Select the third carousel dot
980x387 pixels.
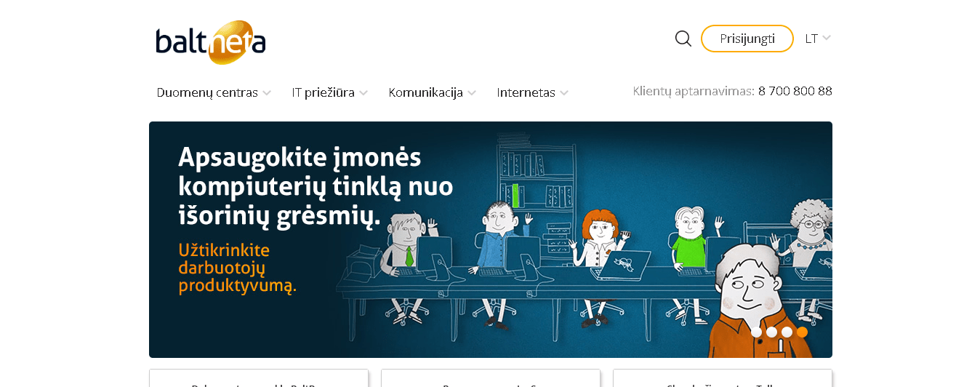click(x=787, y=332)
